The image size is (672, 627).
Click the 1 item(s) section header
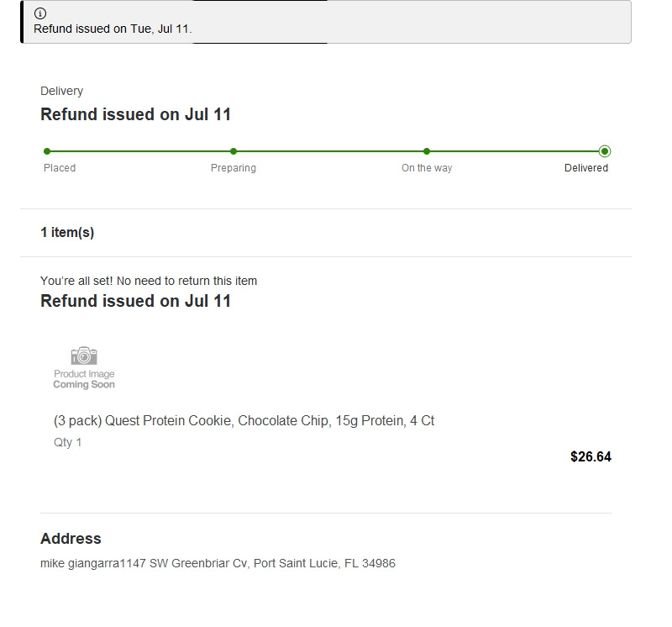(67, 233)
